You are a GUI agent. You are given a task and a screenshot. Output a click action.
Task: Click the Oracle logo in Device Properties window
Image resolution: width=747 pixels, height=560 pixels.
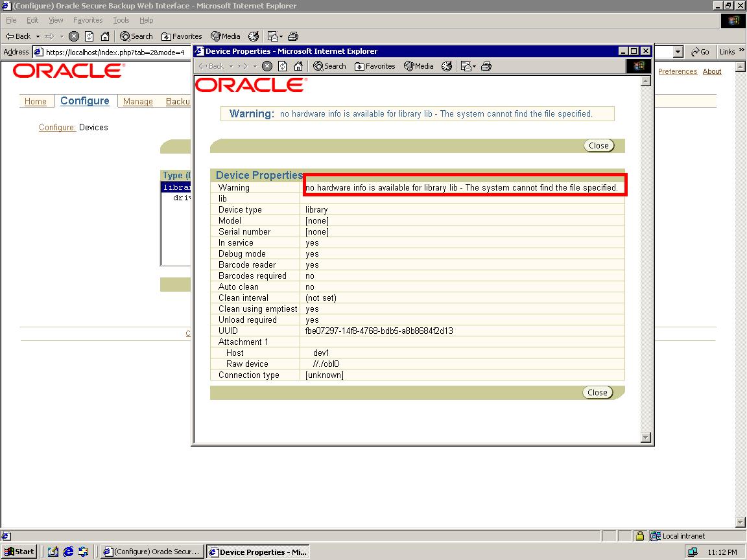point(251,86)
